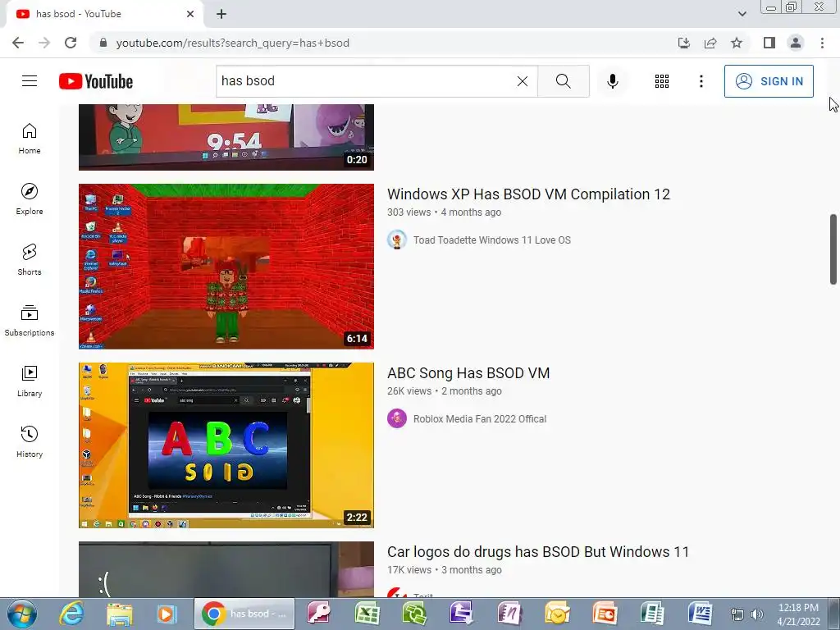Open the red brick room thumbnail

coord(226,267)
